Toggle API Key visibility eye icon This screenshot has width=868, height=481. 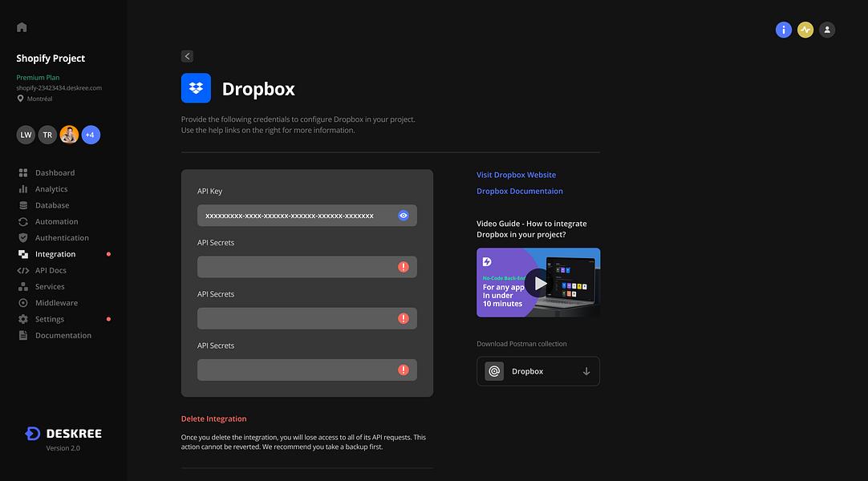tap(403, 216)
